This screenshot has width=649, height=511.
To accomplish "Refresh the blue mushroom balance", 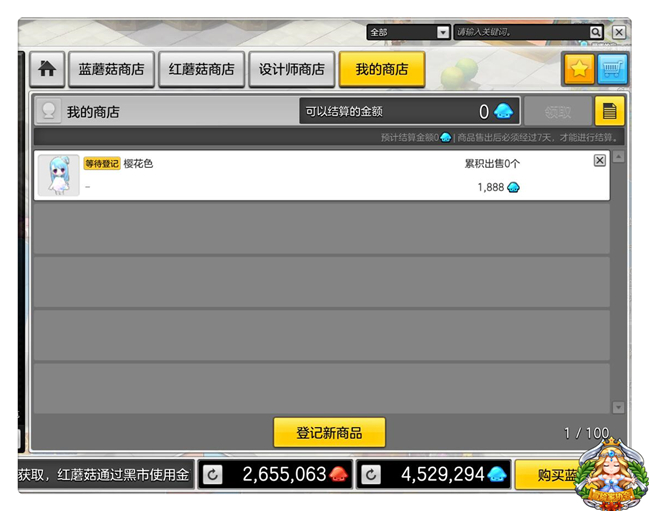I will (x=371, y=474).
